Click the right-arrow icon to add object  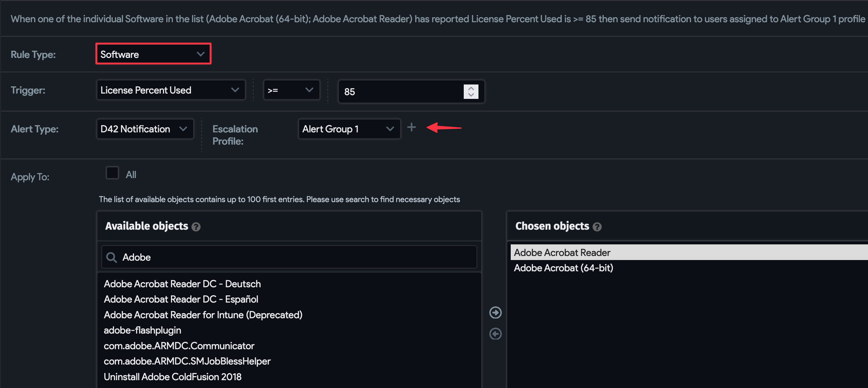[x=495, y=313]
